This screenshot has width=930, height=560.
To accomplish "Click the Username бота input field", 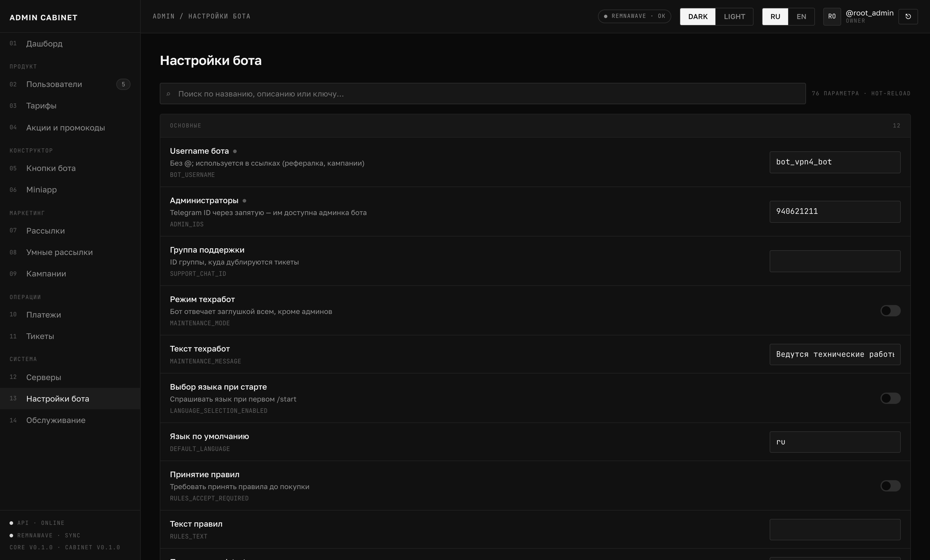I will pos(835,162).
